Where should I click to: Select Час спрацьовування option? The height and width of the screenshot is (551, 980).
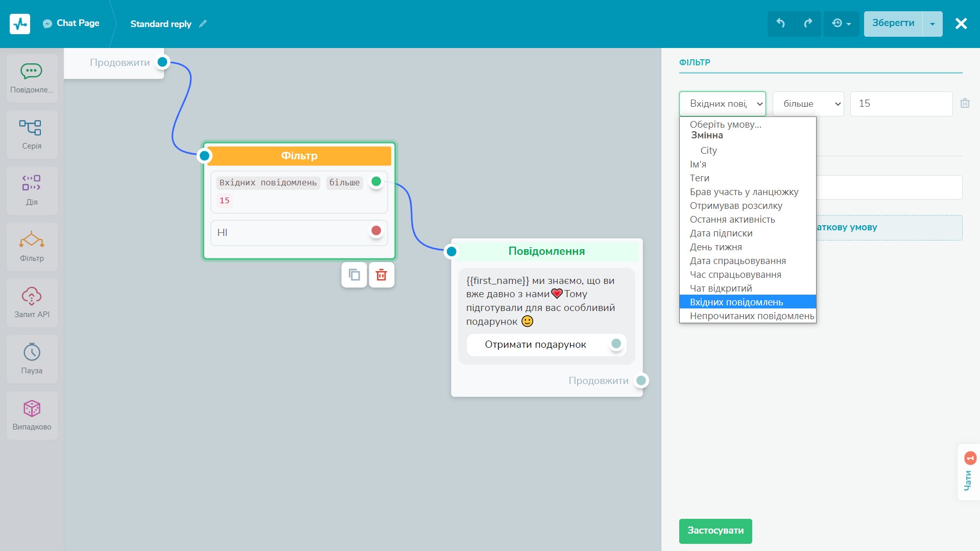point(748,275)
